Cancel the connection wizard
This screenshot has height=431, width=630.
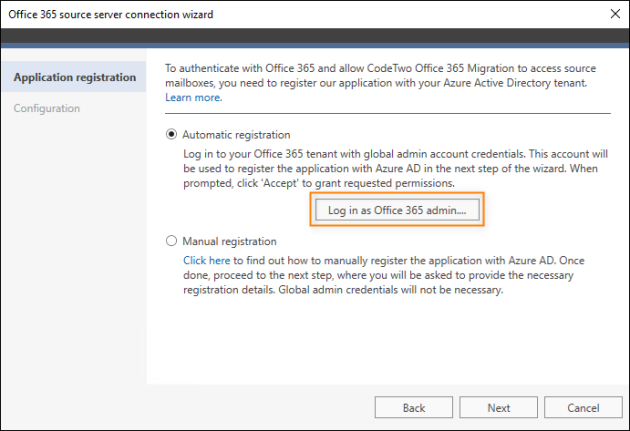583,408
